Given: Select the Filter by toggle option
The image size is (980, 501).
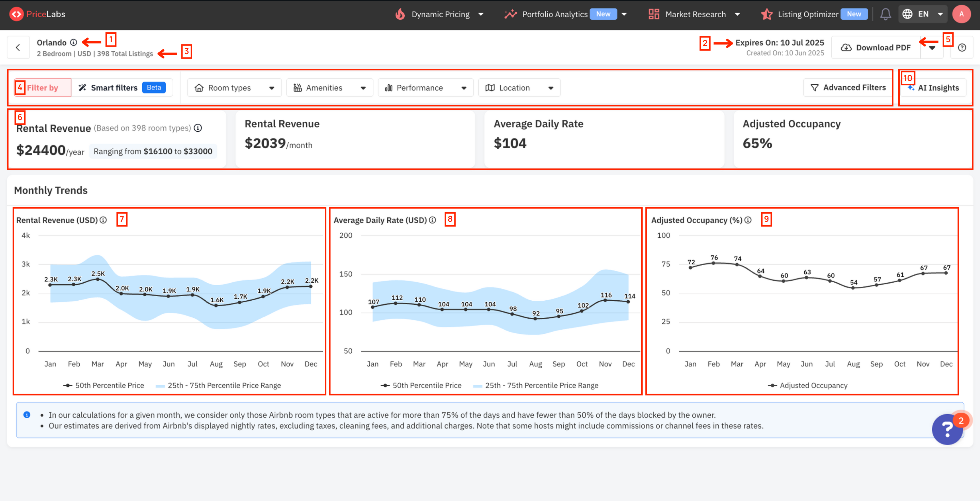Looking at the screenshot, I should click(x=43, y=88).
